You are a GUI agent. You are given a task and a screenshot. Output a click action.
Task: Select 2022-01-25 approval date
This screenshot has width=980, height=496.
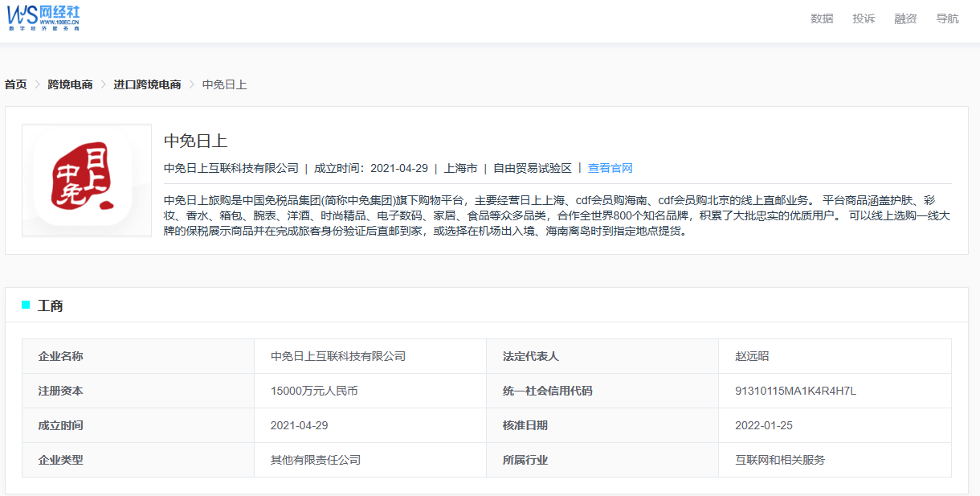(x=835, y=425)
